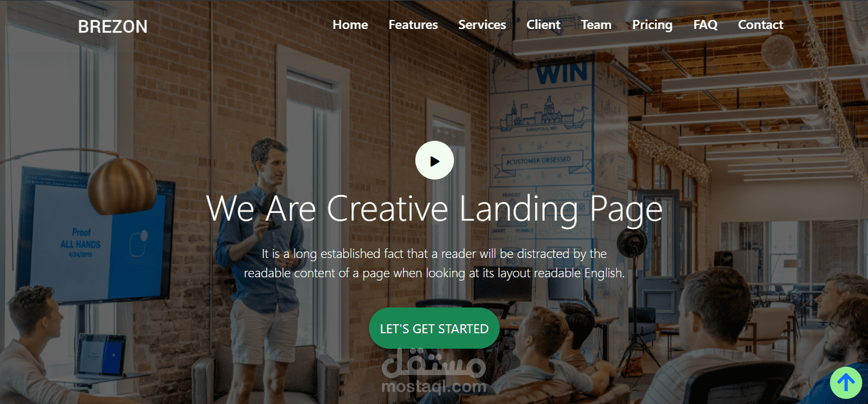Jump to the Team section
This screenshot has height=404, width=868.
pos(596,24)
